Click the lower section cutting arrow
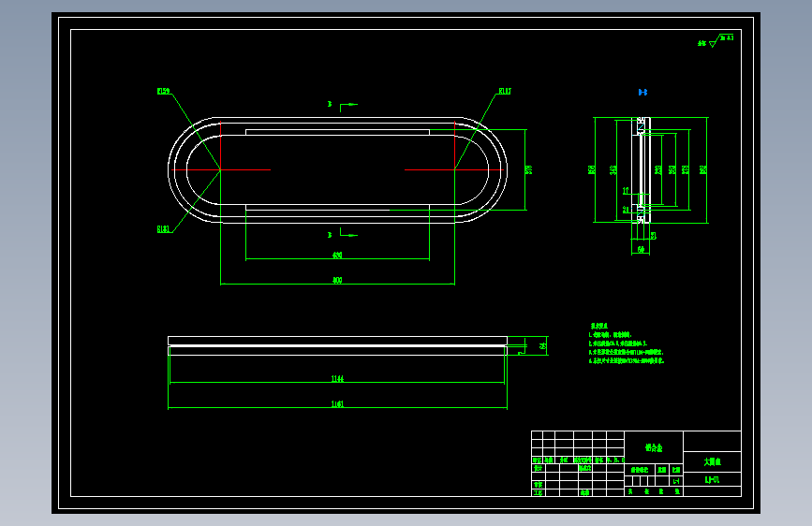This screenshot has width=812, height=526. [348, 233]
